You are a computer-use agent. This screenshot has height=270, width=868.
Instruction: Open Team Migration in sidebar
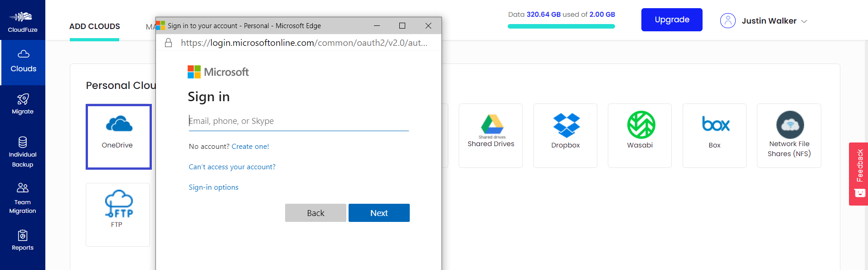(x=23, y=198)
